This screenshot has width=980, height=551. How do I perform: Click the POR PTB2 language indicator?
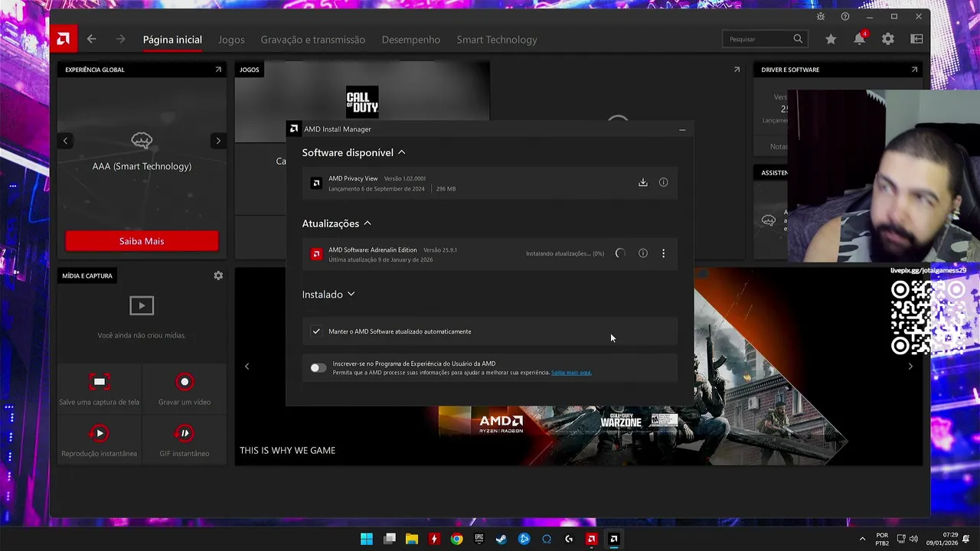(882, 539)
